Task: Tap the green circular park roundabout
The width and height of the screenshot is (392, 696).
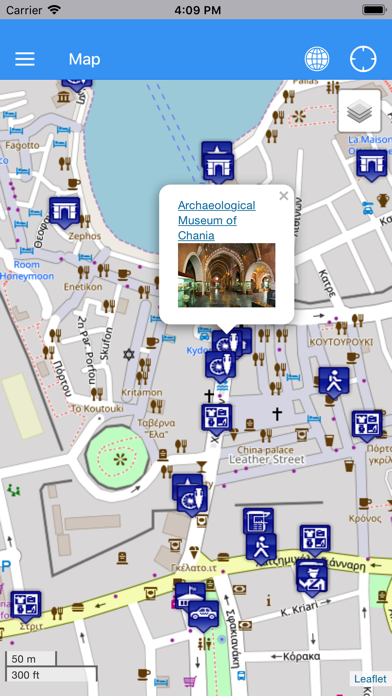Action: [117, 458]
